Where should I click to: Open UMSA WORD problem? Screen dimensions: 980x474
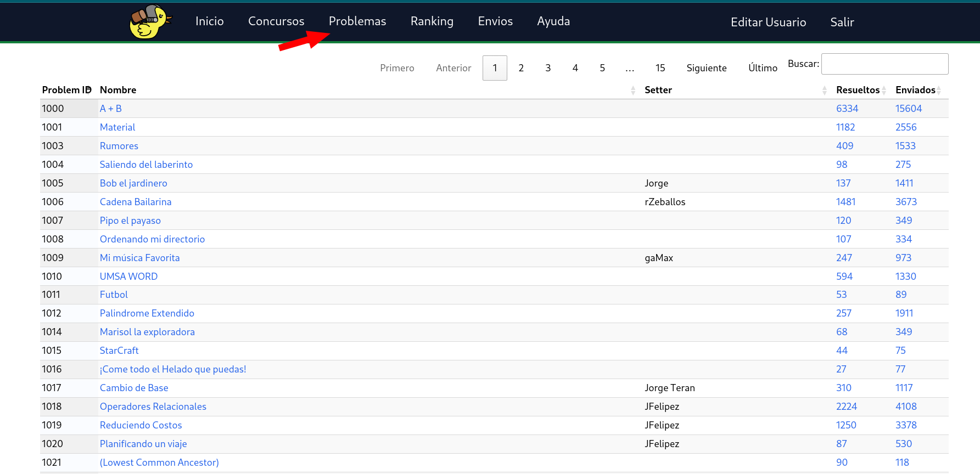coord(128,276)
